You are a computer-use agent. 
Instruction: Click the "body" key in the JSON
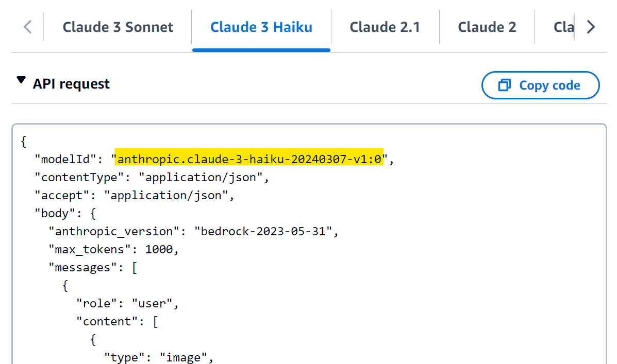pos(55,214)
